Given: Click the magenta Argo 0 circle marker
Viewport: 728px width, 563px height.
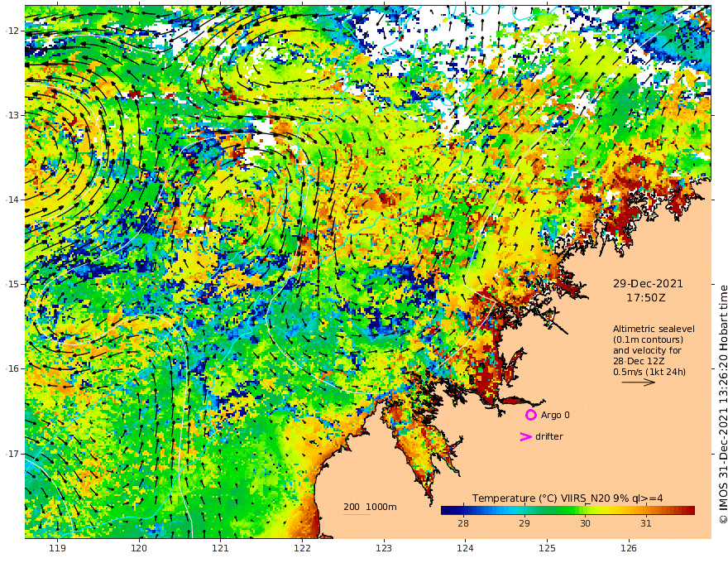Looking at the screenshot, I should click(x=530, y=415).
